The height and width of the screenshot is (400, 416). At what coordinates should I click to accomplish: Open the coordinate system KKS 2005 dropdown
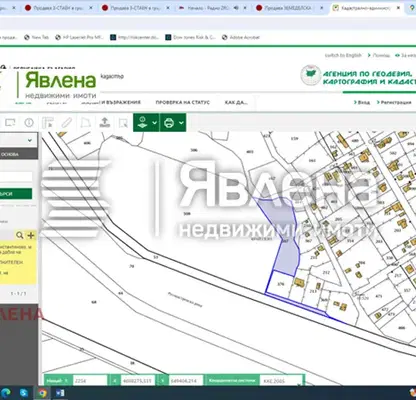(281, 381)
